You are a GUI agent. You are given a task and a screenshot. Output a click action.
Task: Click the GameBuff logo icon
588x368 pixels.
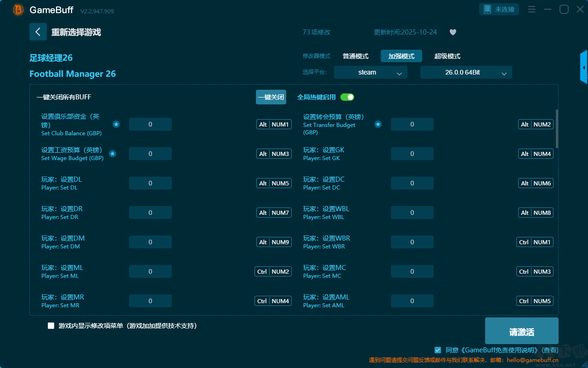coord(18,10)
